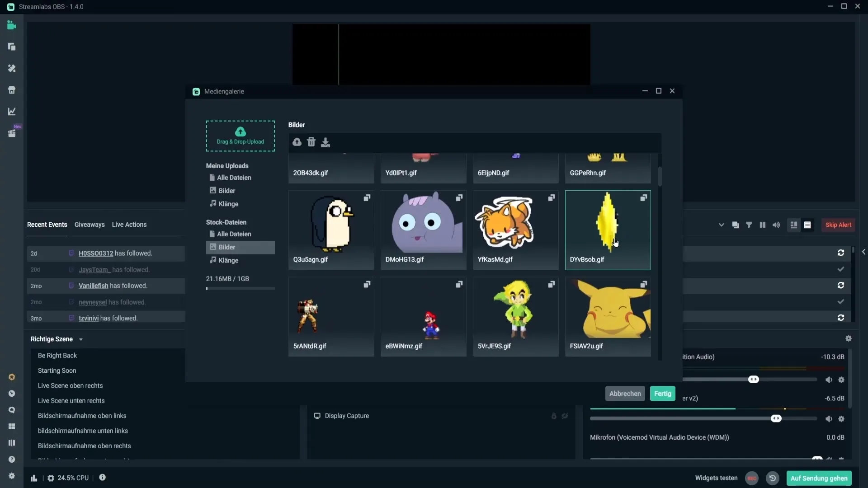Copy link icon on Q3u5agn.gif thumbnail
Screen dimensions: 868x488
click(x=367, y=198)
